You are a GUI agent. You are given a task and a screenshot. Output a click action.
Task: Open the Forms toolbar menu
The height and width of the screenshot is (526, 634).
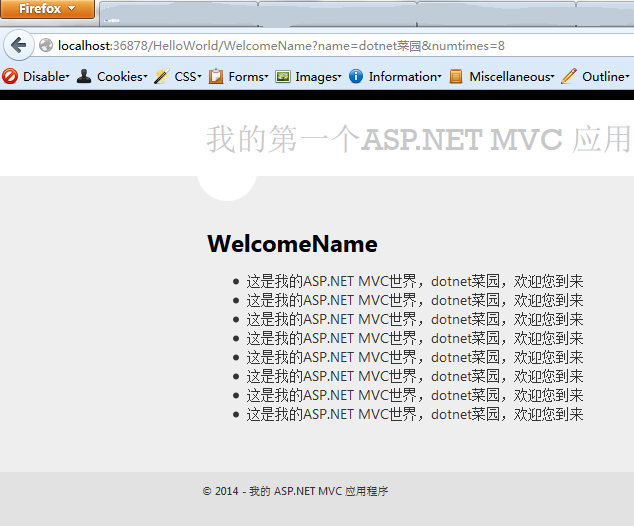(248, 77)
